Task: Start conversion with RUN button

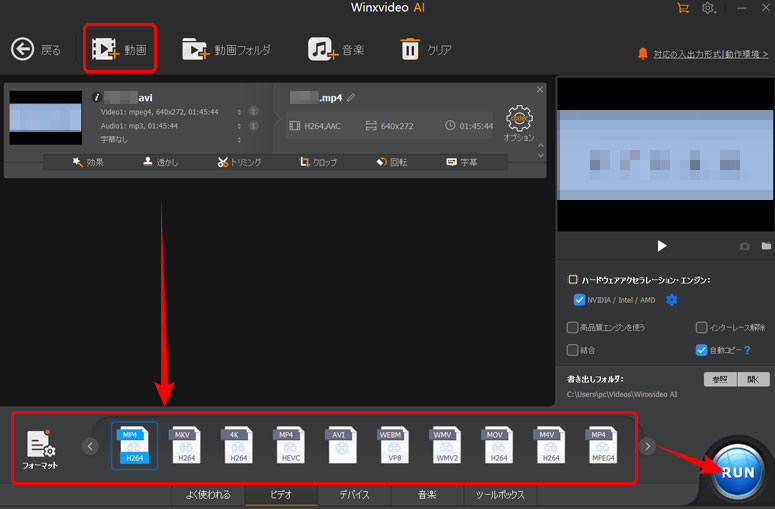Action: click(x=737, y=471)
